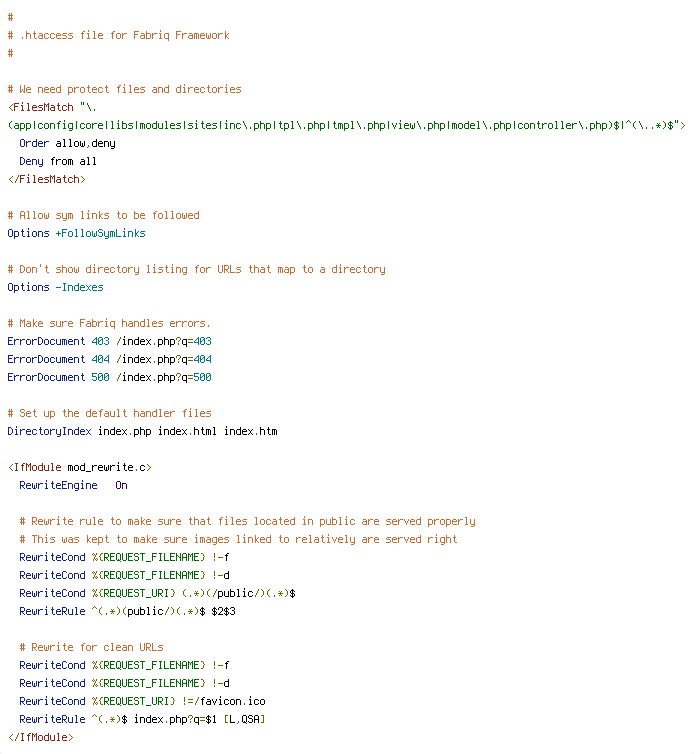The height and width of the screenshot is (754, 694).
Task: Click the 'Order' directive keyword
Action: (x=34, y=143)
